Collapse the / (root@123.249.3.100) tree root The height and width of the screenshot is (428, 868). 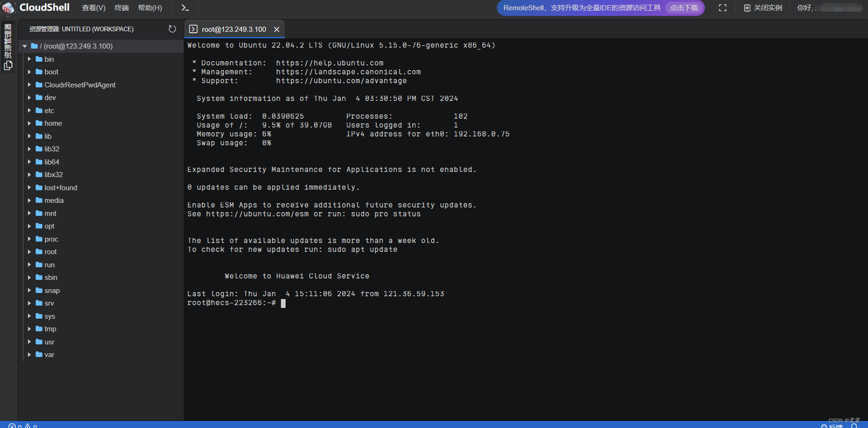(x=25, y=46)
